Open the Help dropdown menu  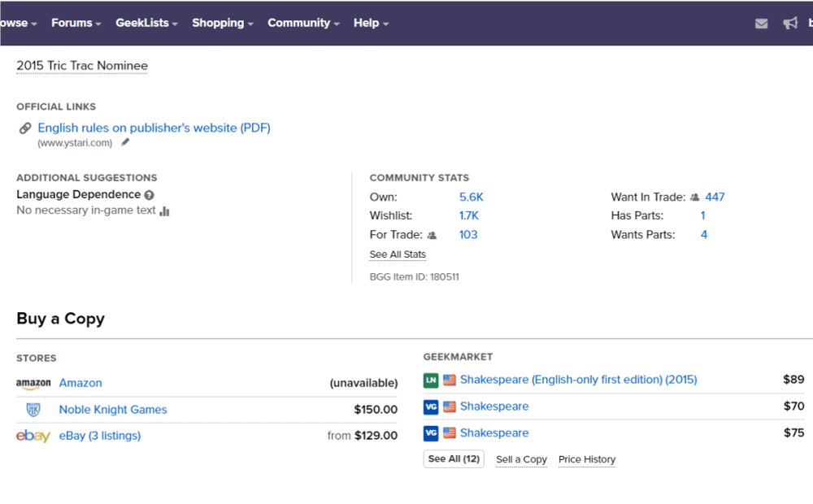[372, 23]
